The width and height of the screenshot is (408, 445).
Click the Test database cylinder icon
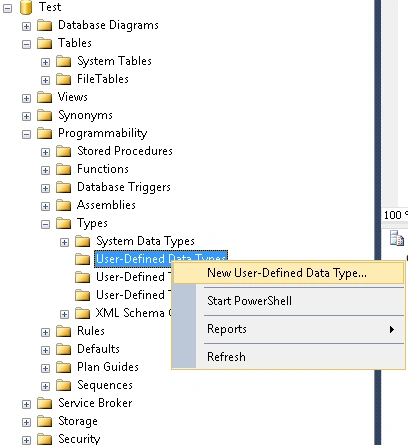click(26, 7)
